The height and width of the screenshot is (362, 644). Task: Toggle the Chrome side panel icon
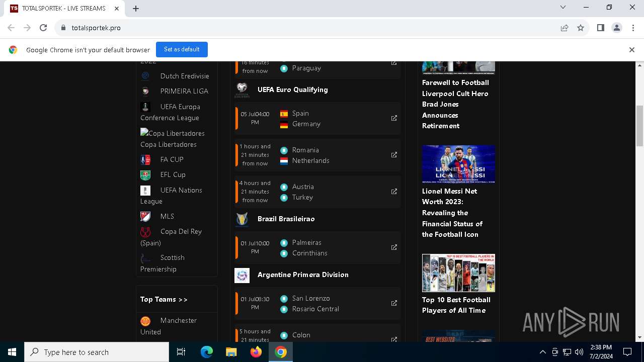pos(600,28)
